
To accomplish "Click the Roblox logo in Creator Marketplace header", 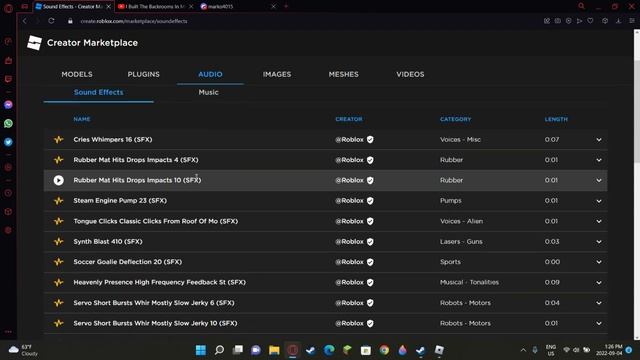I will pyautogui.click(x=34, y=42).
